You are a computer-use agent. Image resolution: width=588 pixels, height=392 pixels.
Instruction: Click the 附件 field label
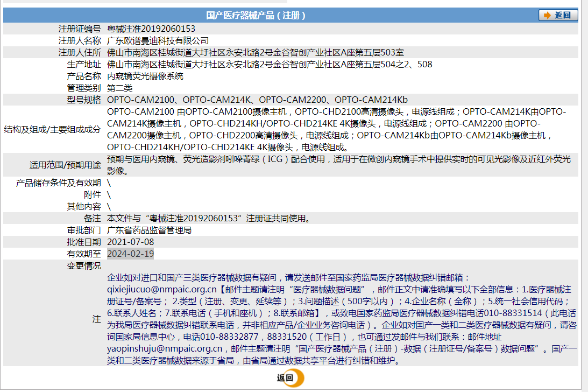[93, 194]
